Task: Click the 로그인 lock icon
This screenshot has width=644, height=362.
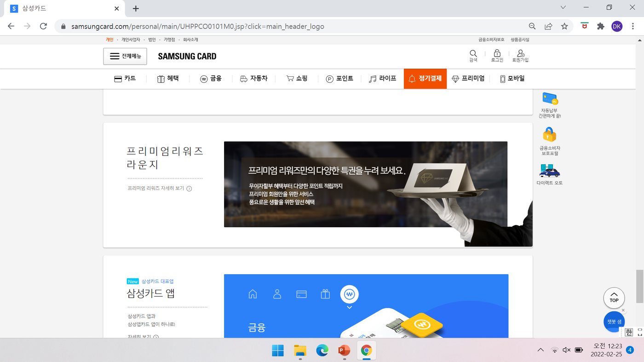Action: [497, 56]
